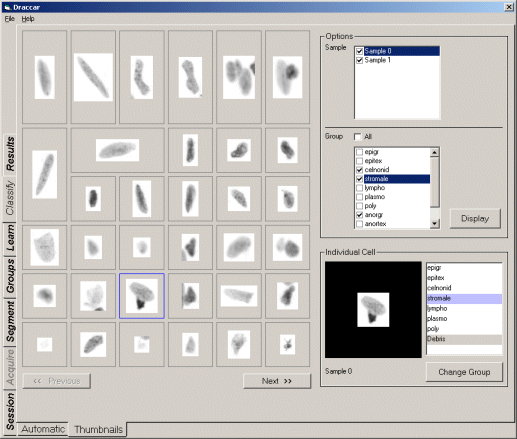The image size is (517, 439).
Task: Uncheck the Sample 0 checkbox
Action: pyautogui.click(x=359, y=51)
